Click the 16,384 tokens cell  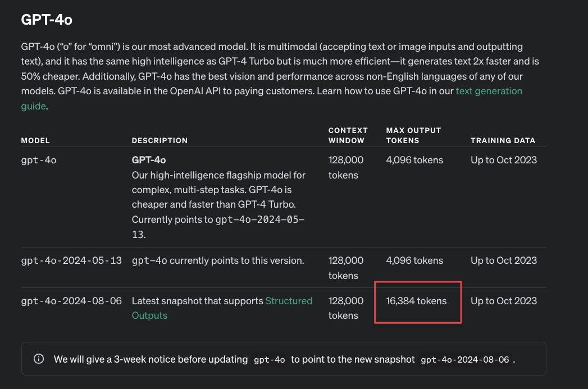coord(416,301)
